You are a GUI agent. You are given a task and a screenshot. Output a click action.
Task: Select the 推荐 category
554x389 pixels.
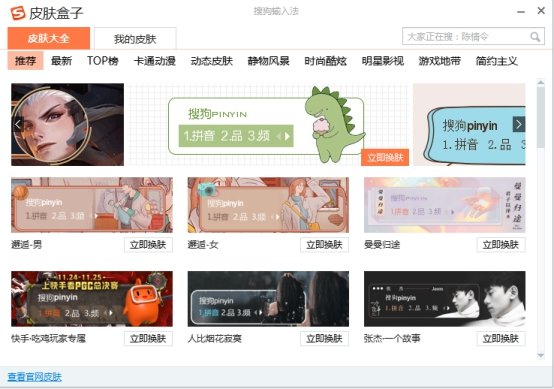[x=25, y=61]
